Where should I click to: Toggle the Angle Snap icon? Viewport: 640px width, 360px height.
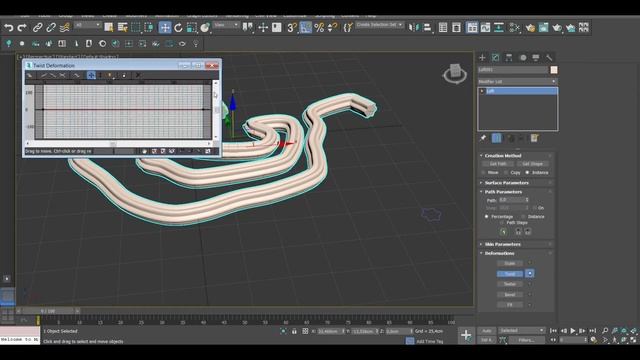(305, 27)
